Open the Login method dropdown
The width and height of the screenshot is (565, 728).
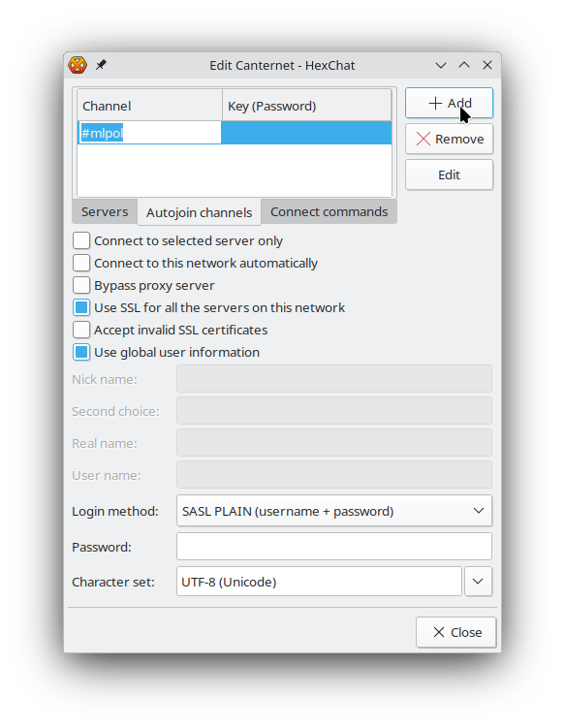(x=334, y=511)
